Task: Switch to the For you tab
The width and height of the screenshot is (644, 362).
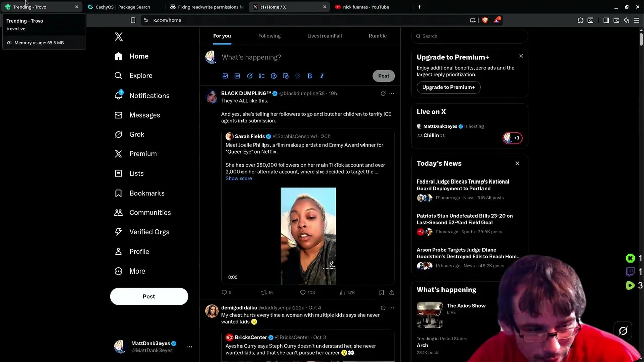Action: pyautogui.click(x=222, y=36)
